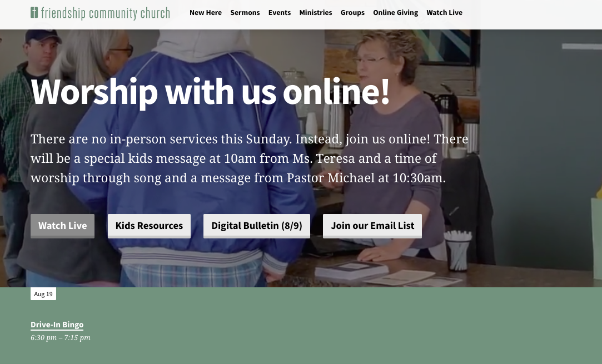The height and width of the screenshot is (364, 602).
Task: Click the gray Watch Live hero button
Action: [63, 226]
